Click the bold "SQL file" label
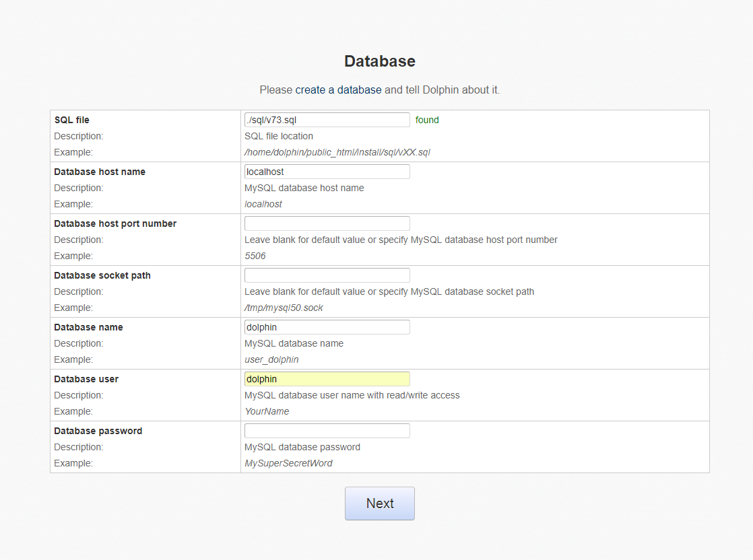The image size is (753, 560). tap(71, 120)
